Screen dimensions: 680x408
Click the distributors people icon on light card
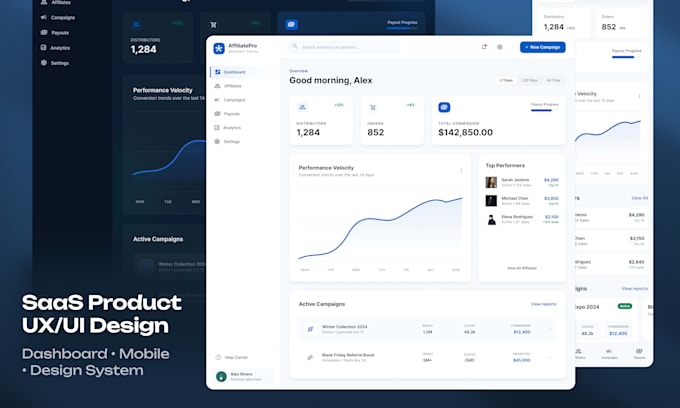(x=302, y=107)
